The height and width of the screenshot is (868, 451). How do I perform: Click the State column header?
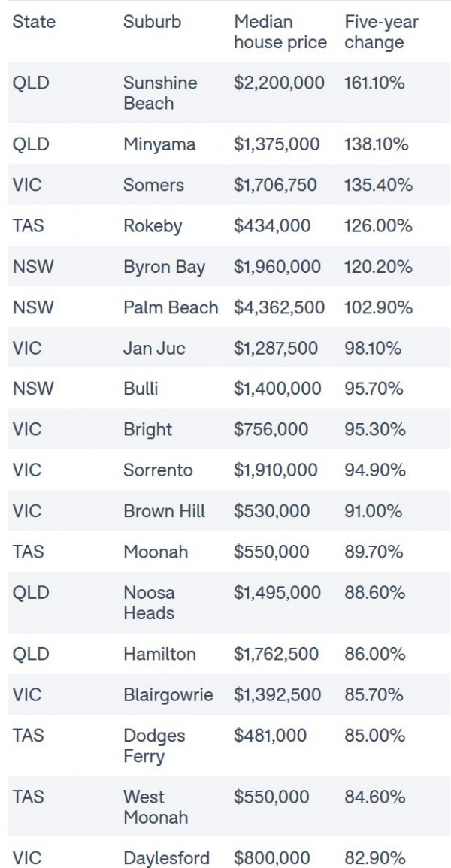pos(34,22)
